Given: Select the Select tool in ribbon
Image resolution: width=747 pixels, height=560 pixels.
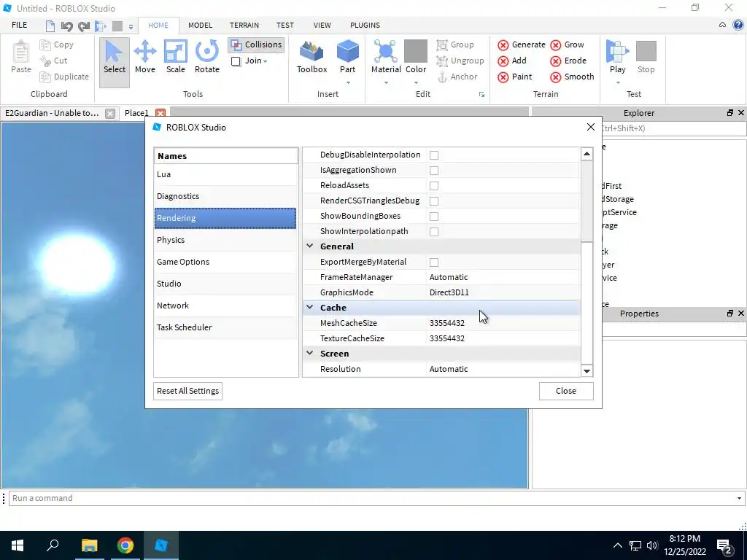Looking at the screenshot, I should (x=115, y=63).
